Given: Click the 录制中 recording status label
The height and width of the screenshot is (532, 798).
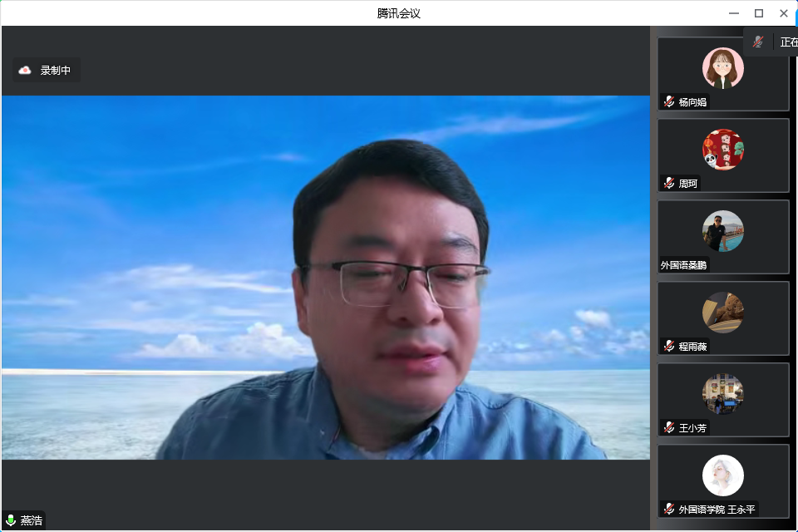Looking at the screenshot, I should click(x=56, y=71).
